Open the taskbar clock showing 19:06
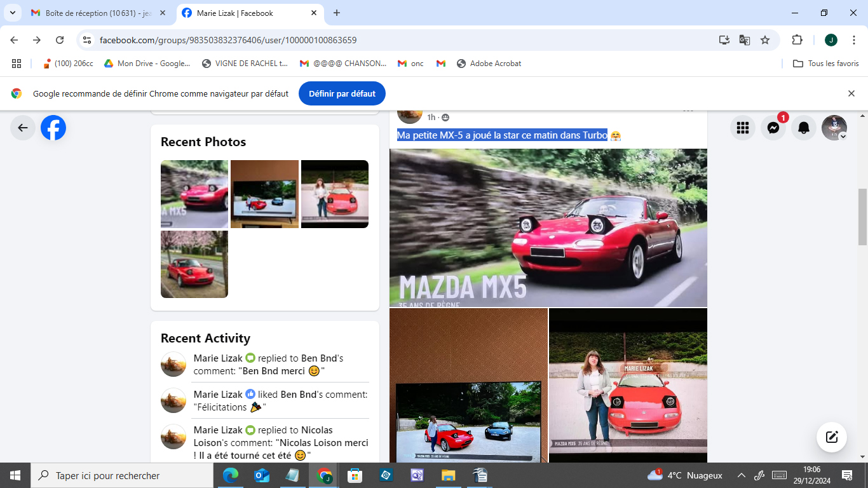This screenshot has width=868, height=488. tap(811, 475)
